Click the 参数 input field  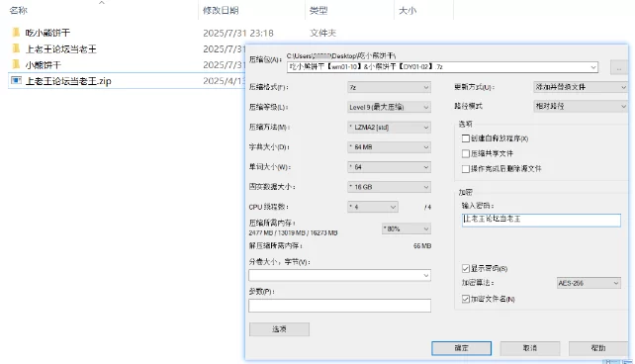tap(339, 306)
